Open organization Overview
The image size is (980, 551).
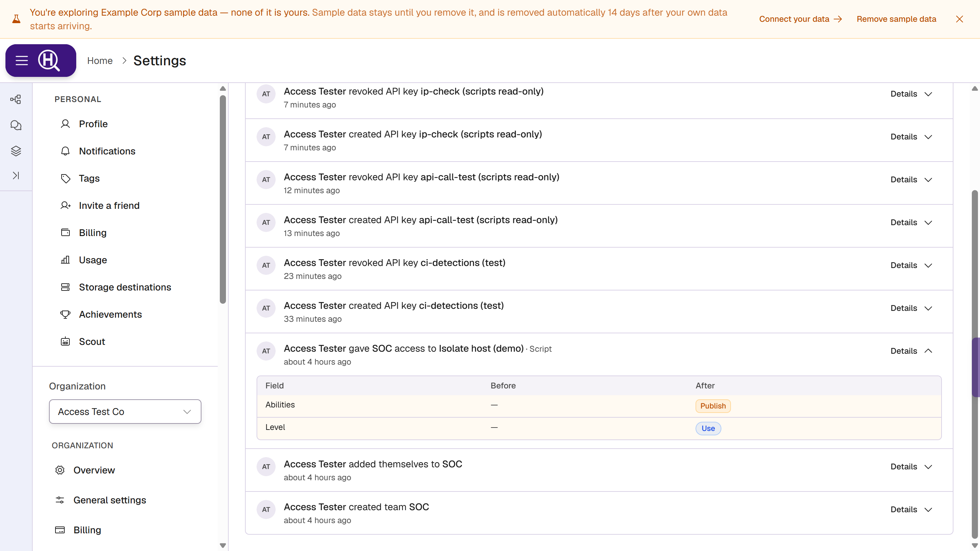94,470
